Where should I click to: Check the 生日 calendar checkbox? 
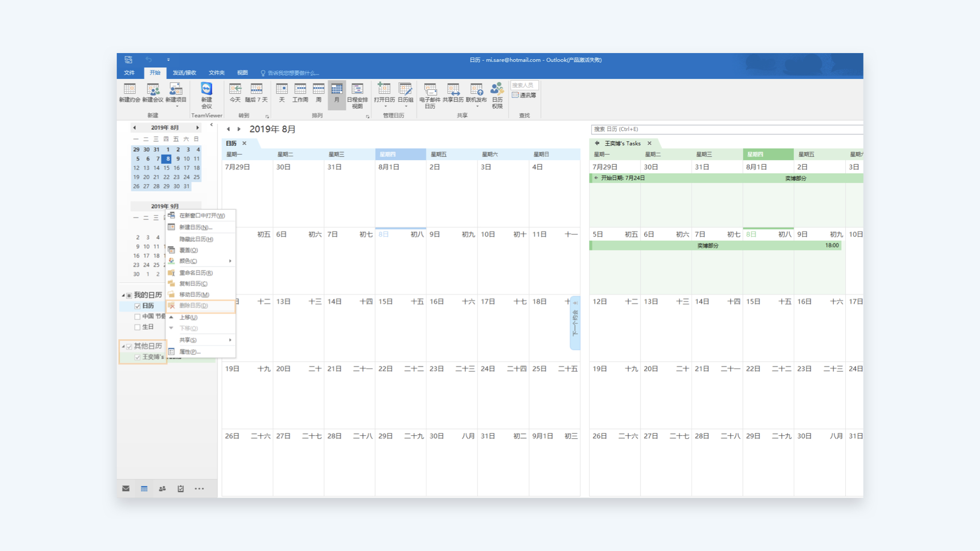[x=137, y=327]
